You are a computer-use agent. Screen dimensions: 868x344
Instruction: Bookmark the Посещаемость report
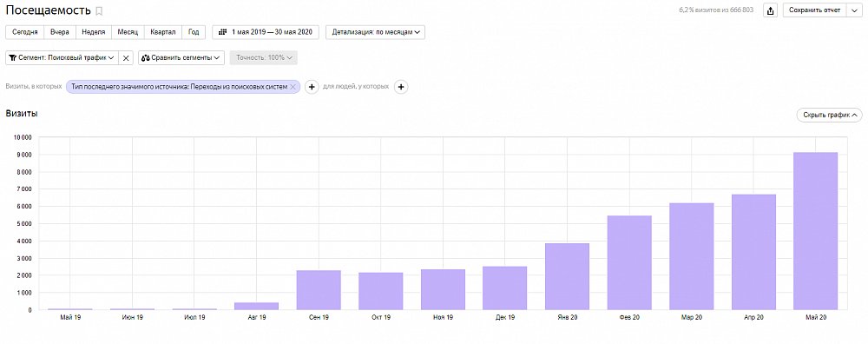click(99, 11)
